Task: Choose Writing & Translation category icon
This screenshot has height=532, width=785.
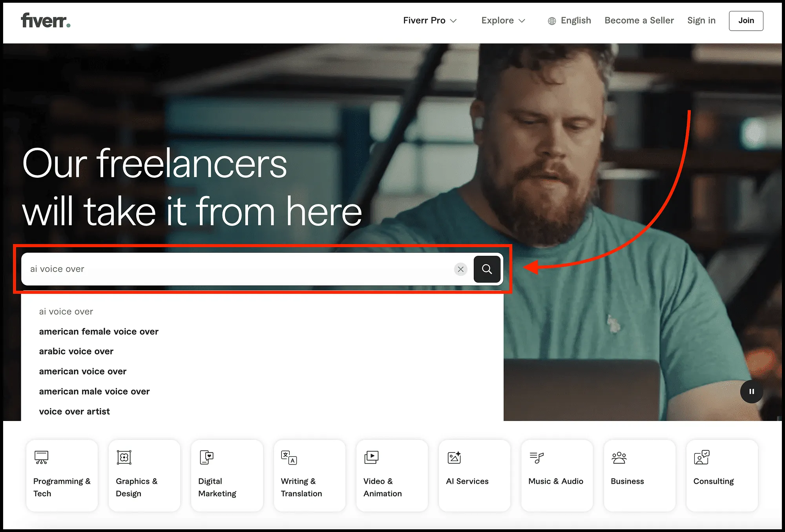Action: click(x=289, y=457)
